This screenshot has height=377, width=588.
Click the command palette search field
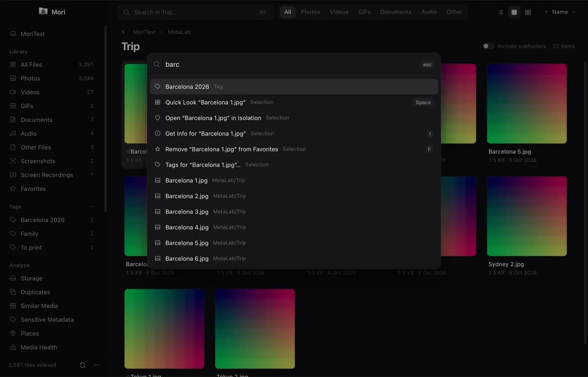(290, 64)
